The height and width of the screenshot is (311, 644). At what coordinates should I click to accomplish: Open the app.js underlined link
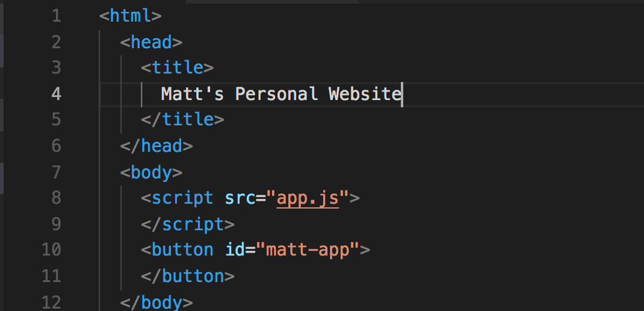308,198
